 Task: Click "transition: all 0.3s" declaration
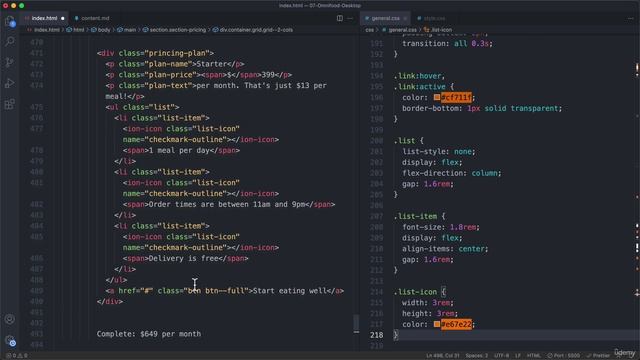447,43
